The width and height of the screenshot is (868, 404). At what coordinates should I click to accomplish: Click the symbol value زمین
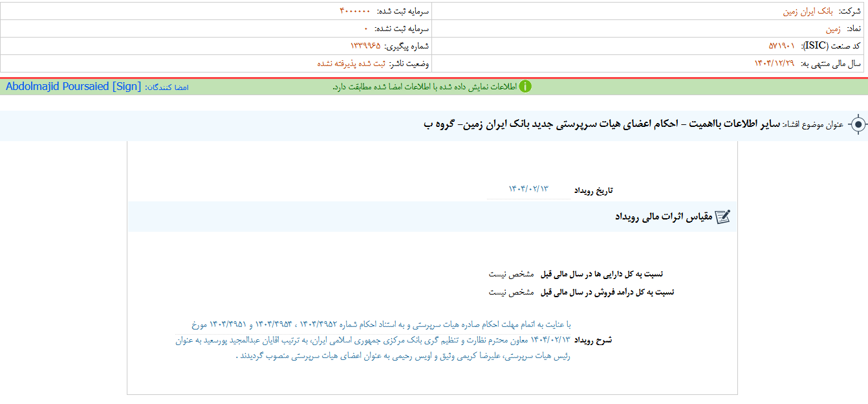[833, 29]
